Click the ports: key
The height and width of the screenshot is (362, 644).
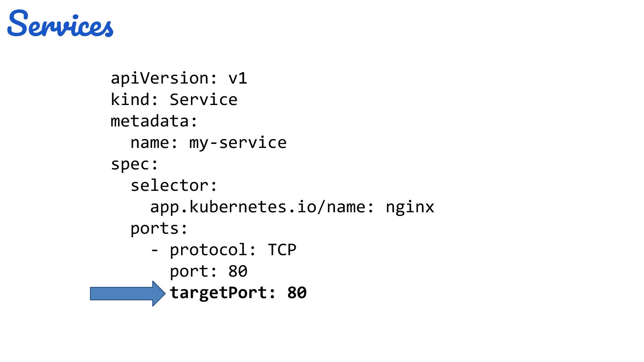point(158,229)
